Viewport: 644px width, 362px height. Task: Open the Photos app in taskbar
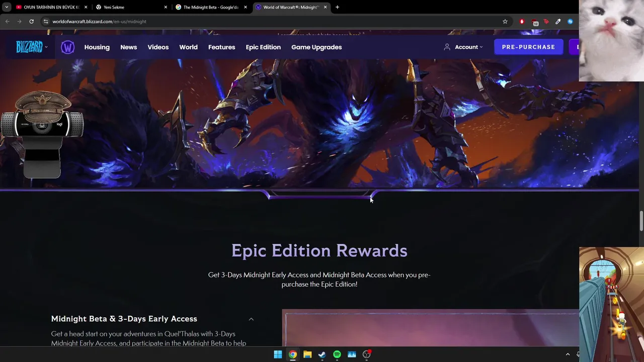(352, 354)
